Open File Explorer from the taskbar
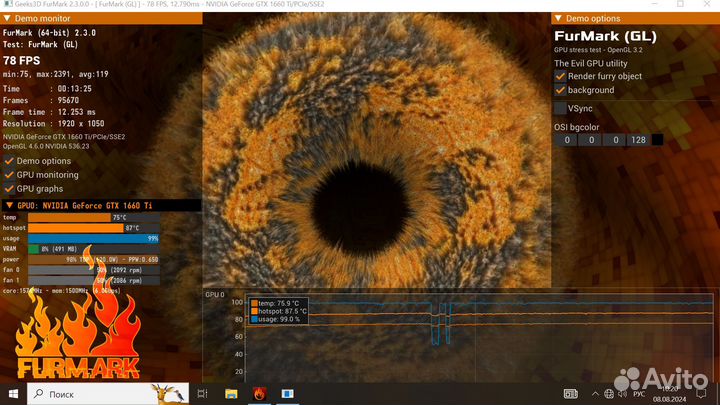720x405 pixels. (x=232, y=394)
